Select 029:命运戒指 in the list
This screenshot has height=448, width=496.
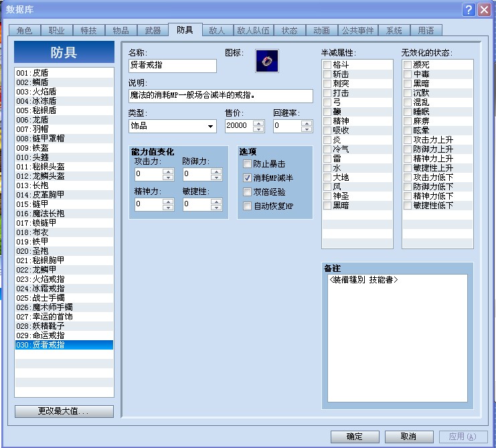tap(64, 335)
